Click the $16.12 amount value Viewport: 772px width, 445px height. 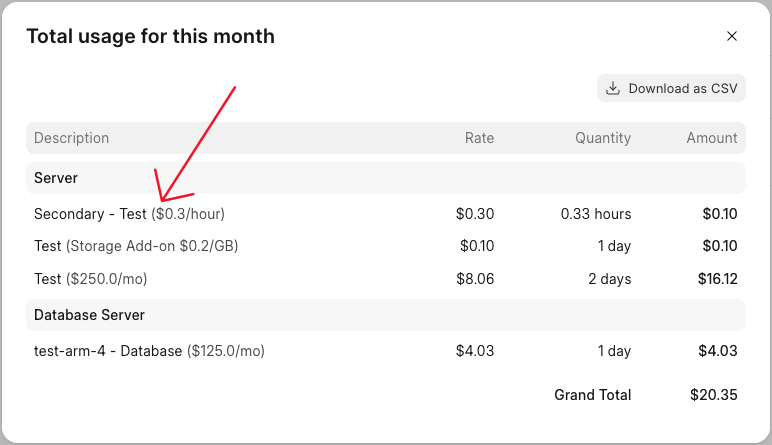(717, 279)
